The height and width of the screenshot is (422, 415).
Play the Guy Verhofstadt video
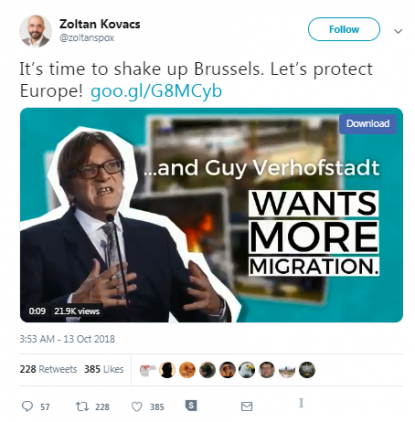coord(211,215)
